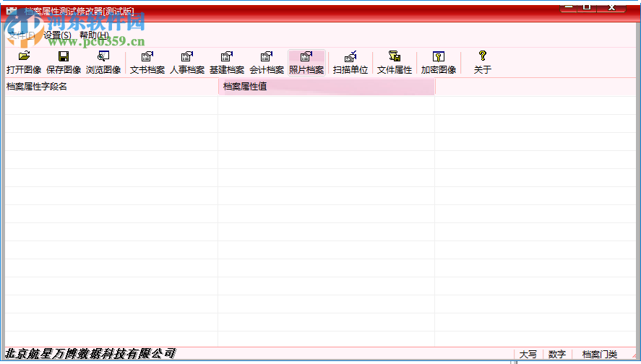Open the 关于 about dialog

[483, 63]
